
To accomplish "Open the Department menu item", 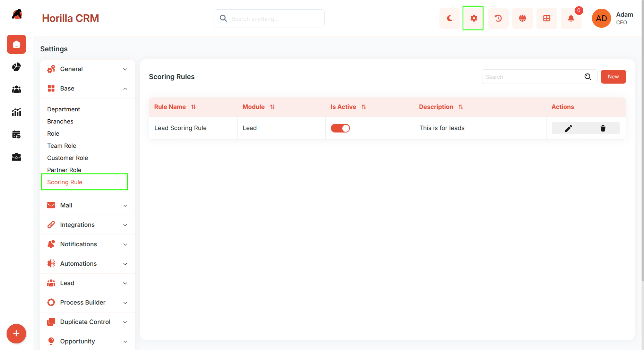I will point(63,109).
